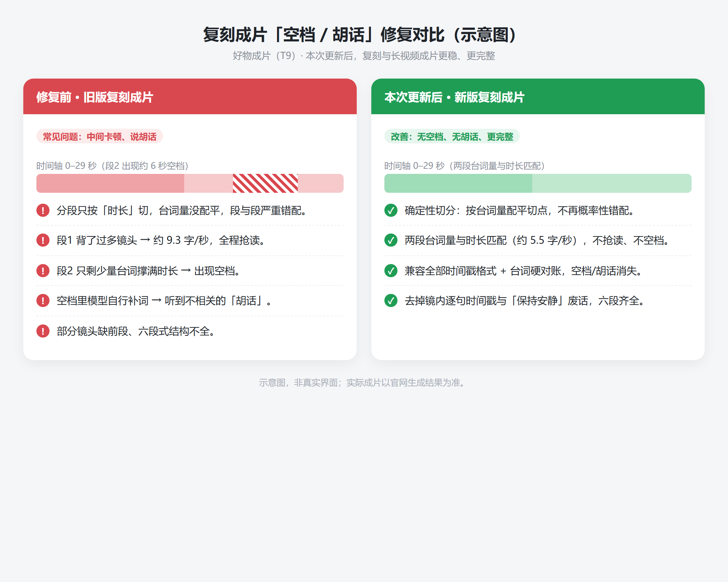Click text 部分镜头缺前段、六段式结构不全
The image size is (728, 582).
(x=136, y=331)
